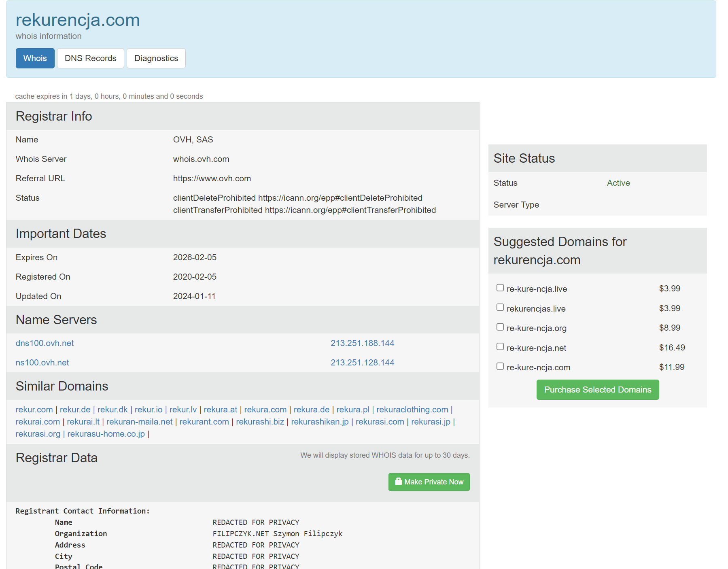Viewport: 728px width, 569px height.
Task: Visit similar domain rekura.pl
Action: click(353, 410)
